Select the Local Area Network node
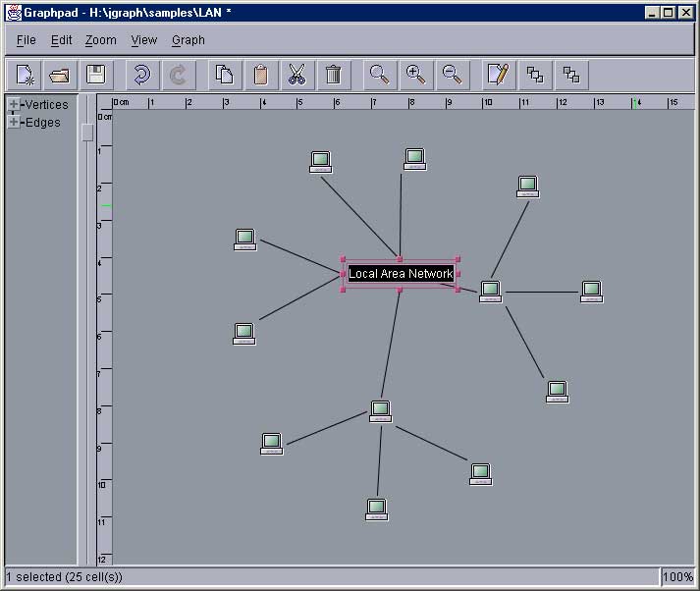700x591 pixels. tap(401, 274)
